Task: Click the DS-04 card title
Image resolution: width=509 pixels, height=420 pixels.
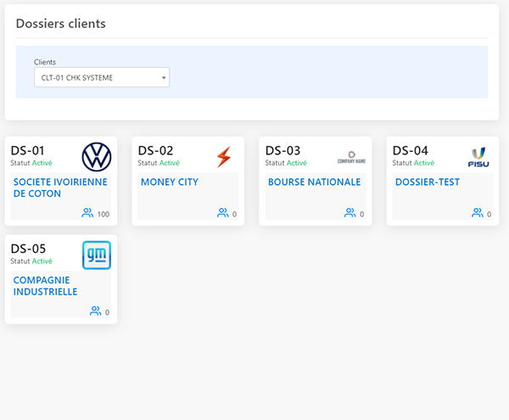Action: (410, 150)
